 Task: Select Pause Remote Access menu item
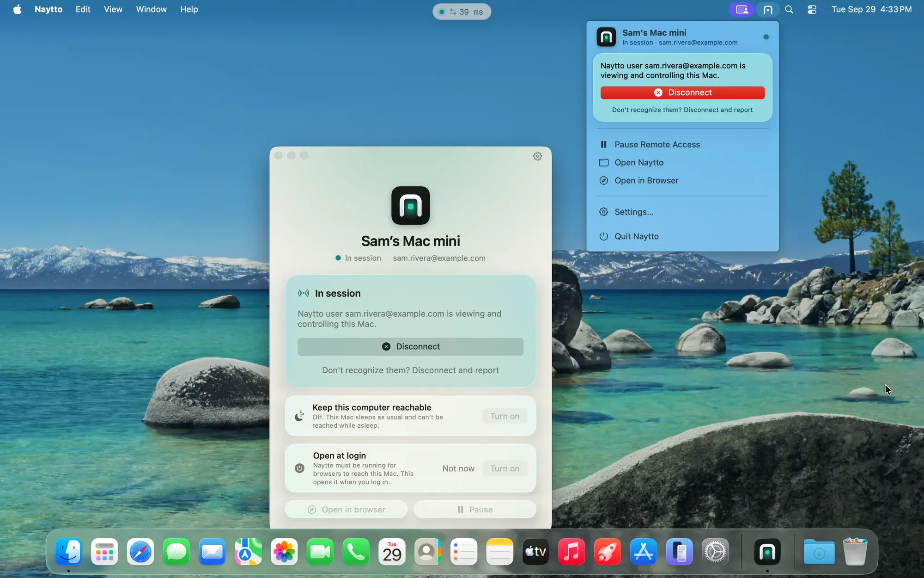(682, 145)
